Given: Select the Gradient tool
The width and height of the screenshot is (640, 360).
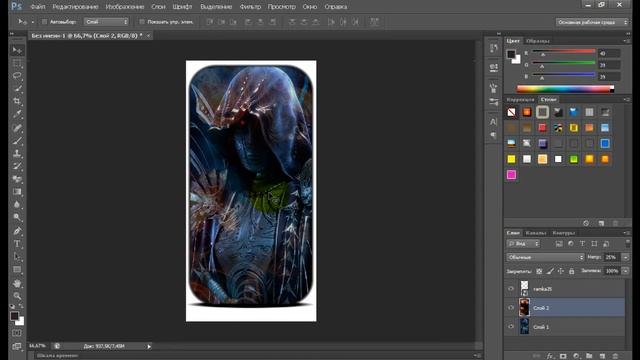Looking at the screenshot, I should click(17, 192).
